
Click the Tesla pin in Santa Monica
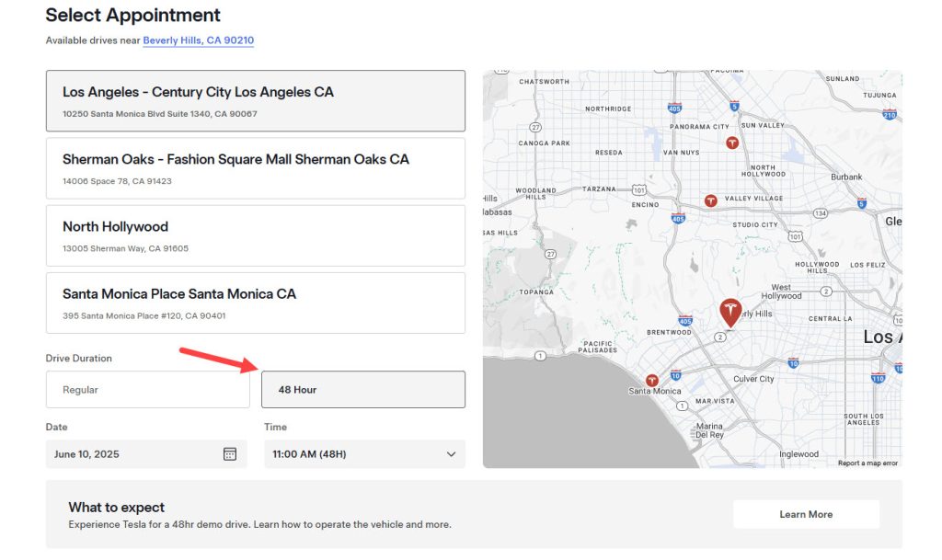click(652, 380)
